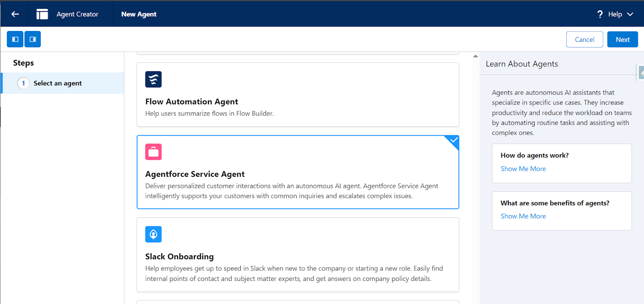Screen dimensions: 644x304
Task: Collapse the Learn About Agents side panel
Action: coord(641,72)
